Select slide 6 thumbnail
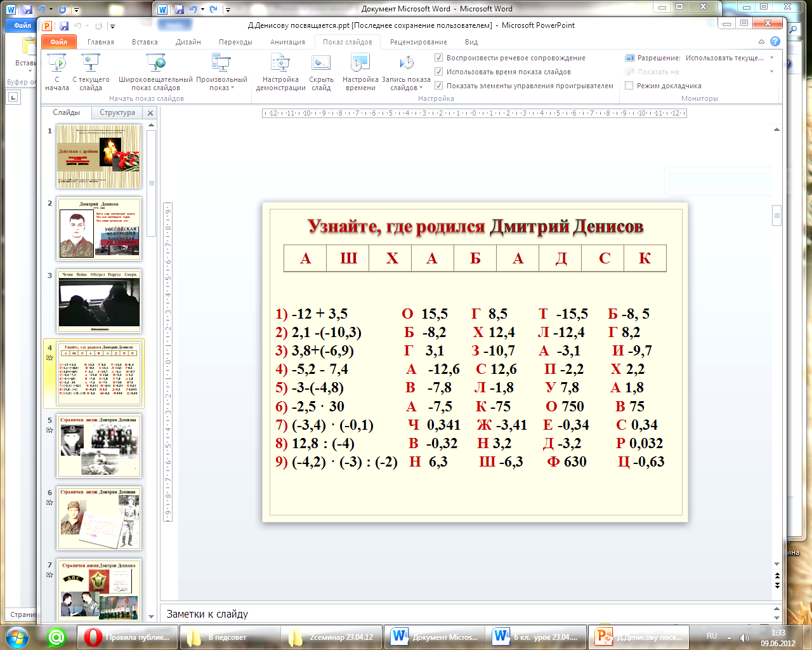 pos(99,518)
